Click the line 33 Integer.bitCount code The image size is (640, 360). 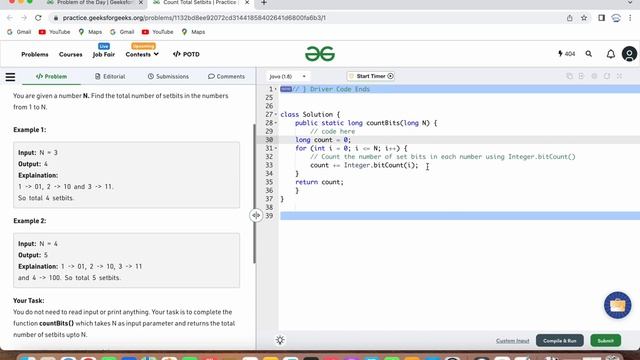click(364, 165)
